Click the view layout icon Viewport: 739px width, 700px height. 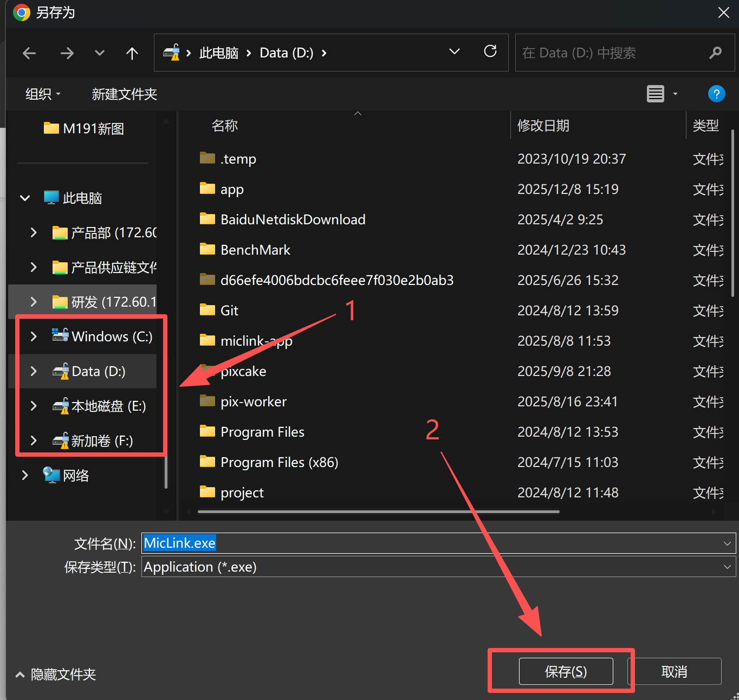tap(656, 94)
